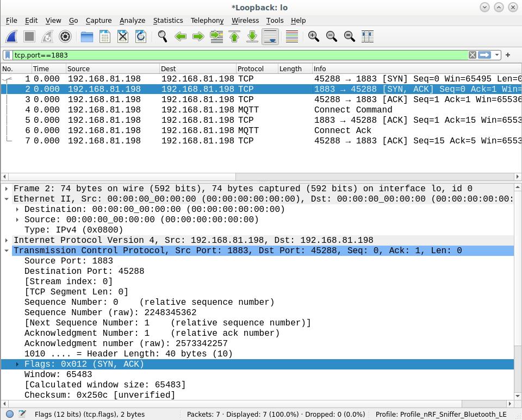522x420 pixels.
Task: Clear the display filter
Action: click(x=473, y=55)
